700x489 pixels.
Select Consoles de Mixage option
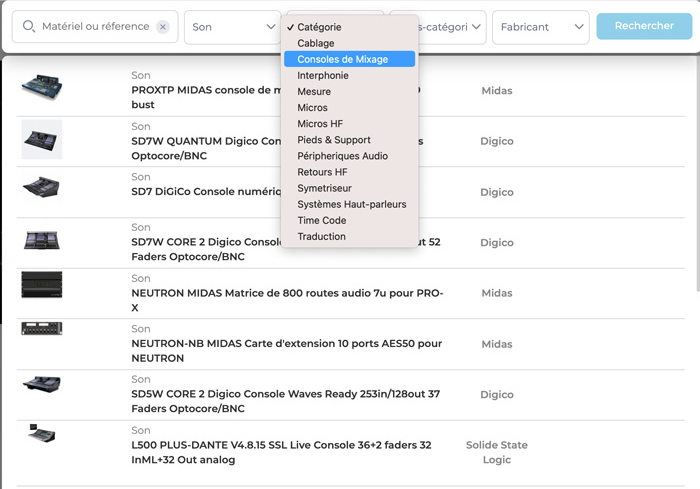click(350, 59)
